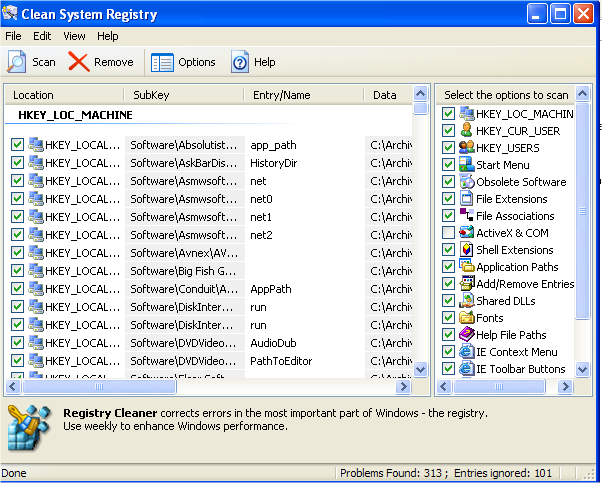Select the Software\Avnex\AV... subkey cell
This screenshot has width=602, height=483.
point(185,253)
